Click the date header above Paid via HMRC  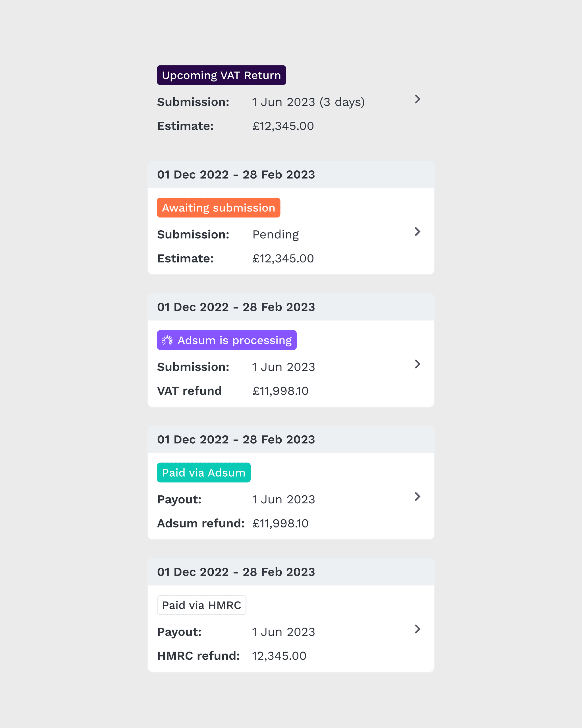[x=236, y=572]
